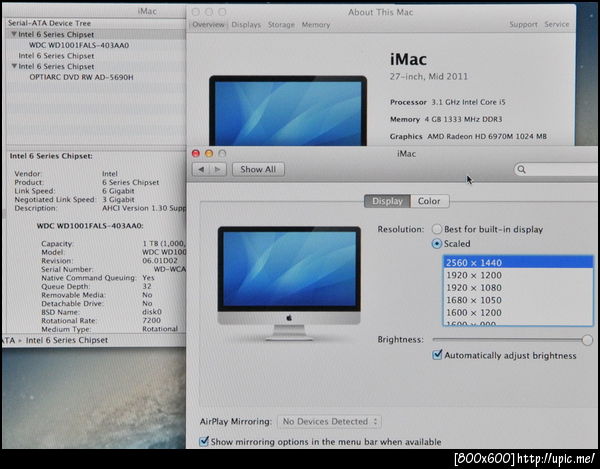This screenshot has width=600, height=469.
Task: Click the iMac picture in About This Mac
Action: [x=288, y=111]
